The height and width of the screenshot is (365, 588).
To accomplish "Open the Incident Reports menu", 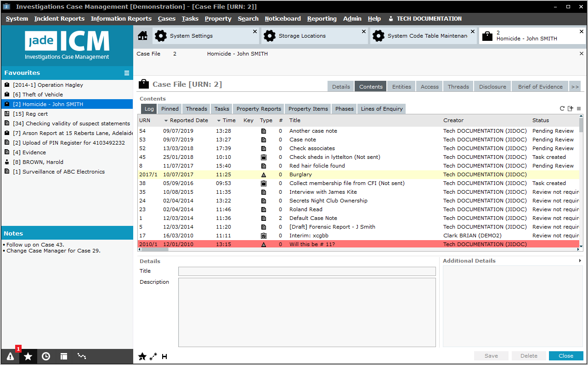I will pyautogui.click(x=59, y=19).
